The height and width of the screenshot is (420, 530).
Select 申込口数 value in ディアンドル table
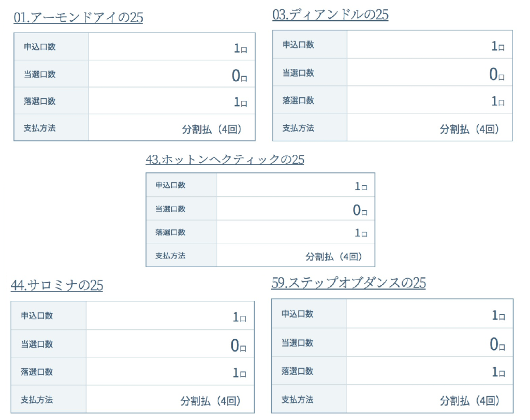[498, 46]
